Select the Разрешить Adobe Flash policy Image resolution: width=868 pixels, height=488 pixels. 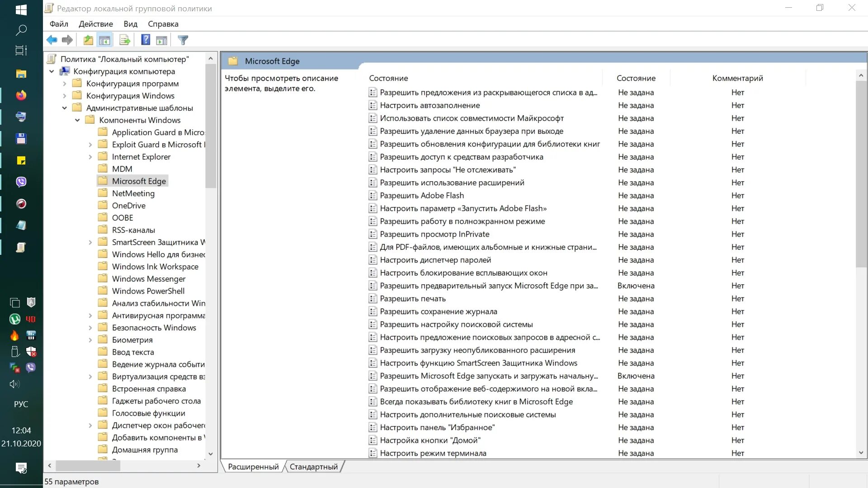click(x=421, y=196)
